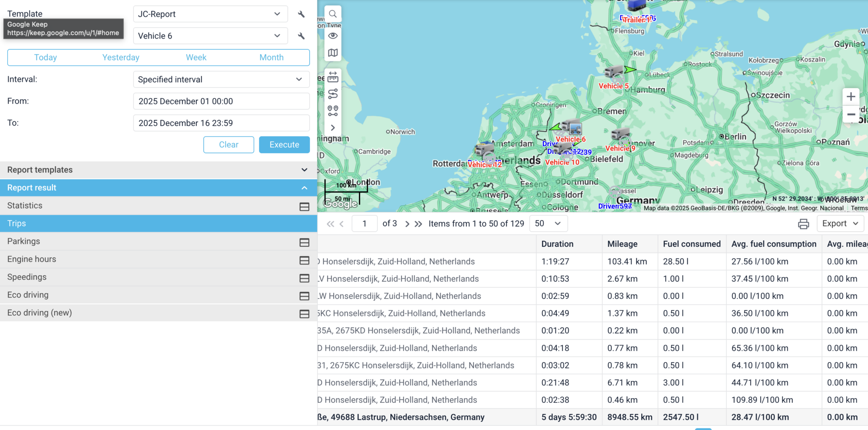
Task: Open the Vehicle 6 unit dropdown
Action: click(x=211, y=36)
